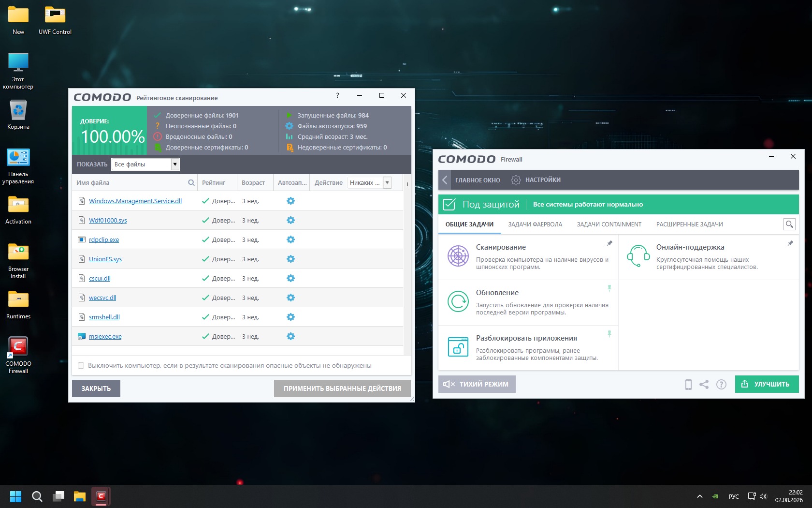Go back with the Firewall left arrow
The image size is (812, 508).
click(445, 180)
